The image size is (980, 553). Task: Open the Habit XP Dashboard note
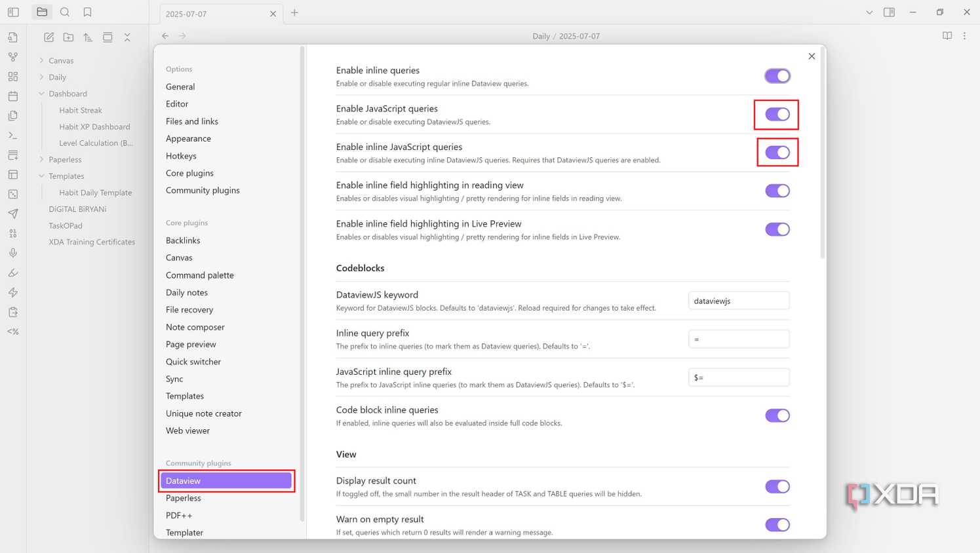94,126
